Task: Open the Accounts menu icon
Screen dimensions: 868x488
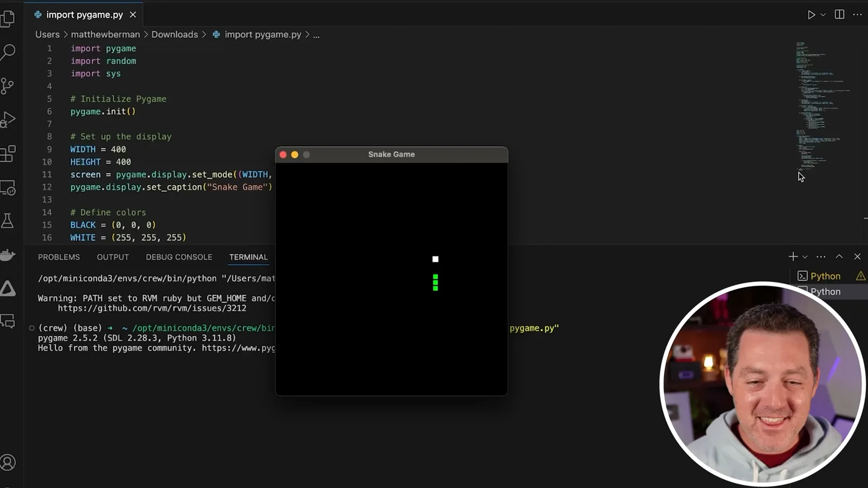Action: click(8, 463)
